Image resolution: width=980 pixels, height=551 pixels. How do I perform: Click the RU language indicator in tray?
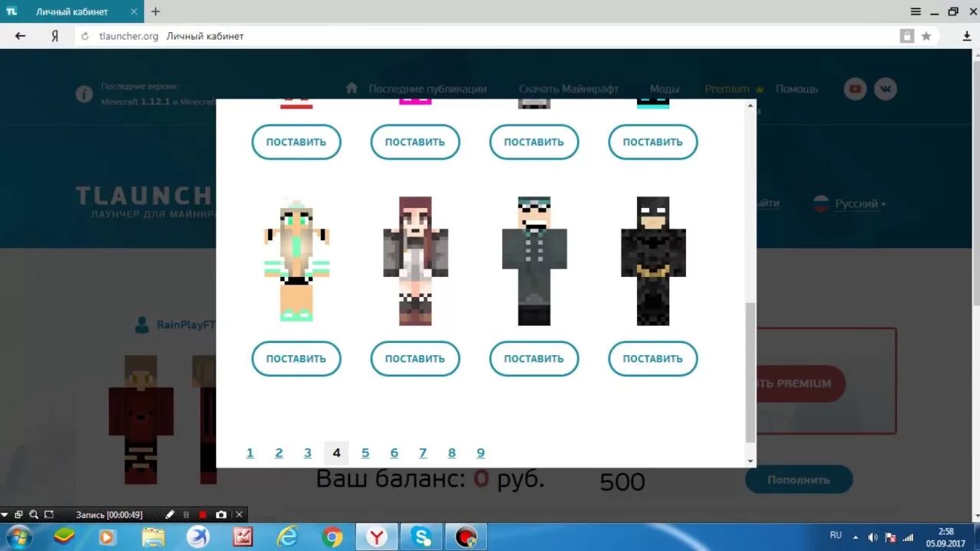point(835,535)
